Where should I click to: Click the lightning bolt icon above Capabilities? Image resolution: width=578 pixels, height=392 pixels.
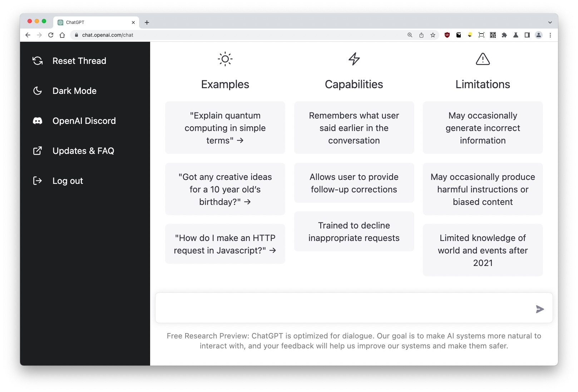point(354,59)
